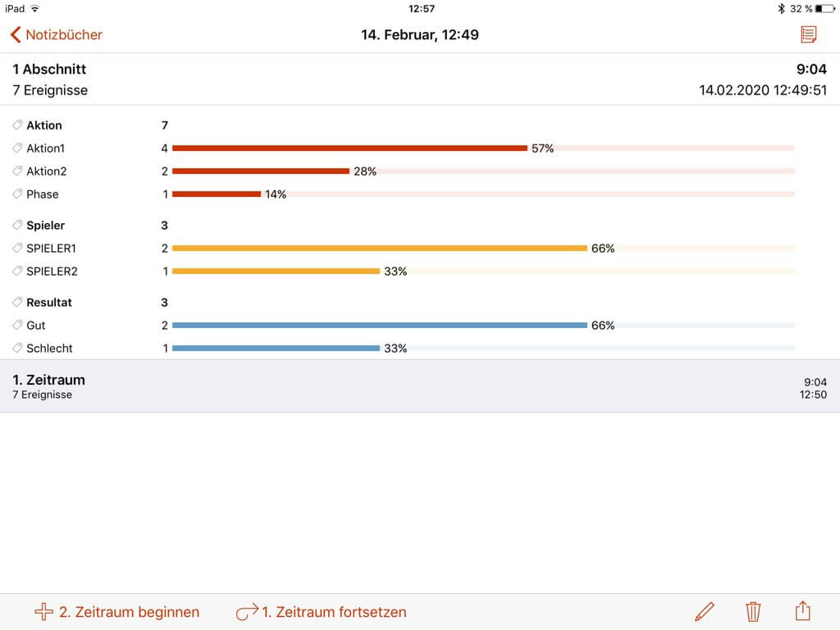Click the 1 Abschnitt header text
The width and height of the screenshot is (840, 630).
pos(49,69)
